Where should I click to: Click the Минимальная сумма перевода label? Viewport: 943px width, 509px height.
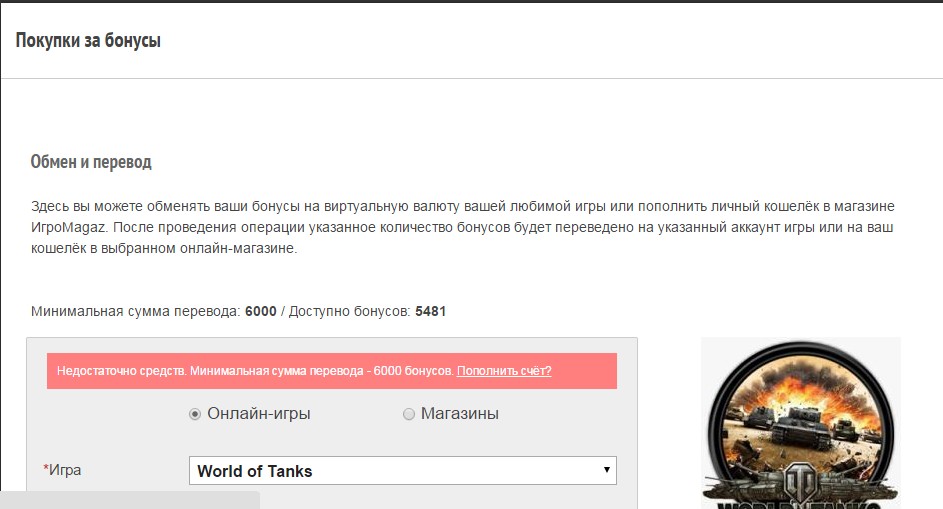tap(135, 311)
